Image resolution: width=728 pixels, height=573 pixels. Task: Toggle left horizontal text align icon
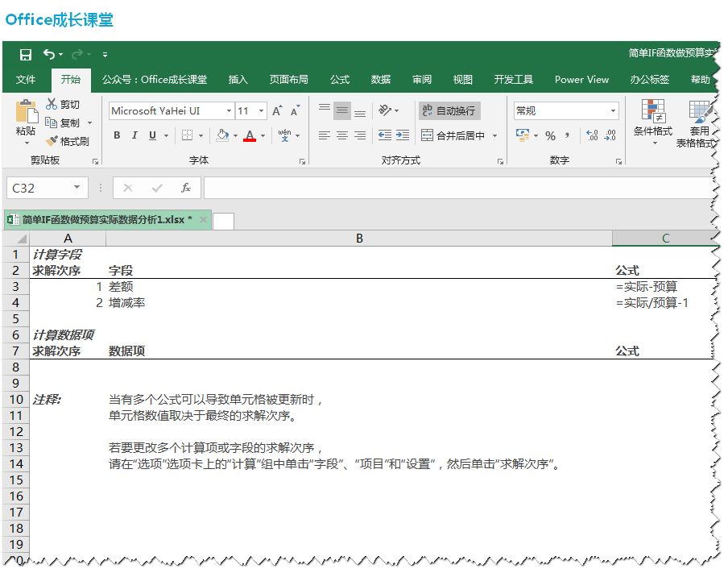[325, 135]
